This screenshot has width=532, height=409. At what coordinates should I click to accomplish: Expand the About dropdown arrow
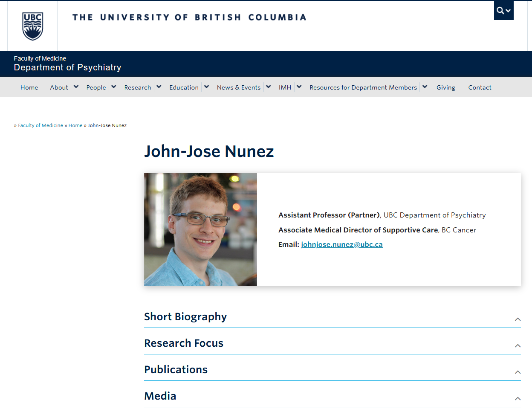[x=76, y=87]
